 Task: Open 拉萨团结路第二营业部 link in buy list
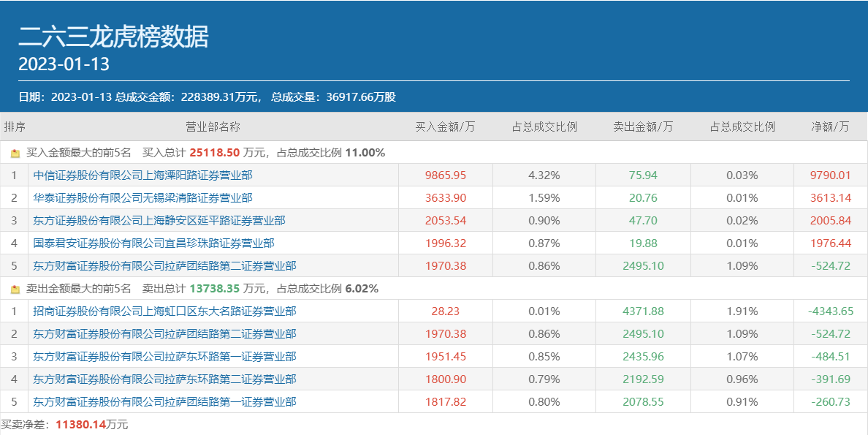coord(165,266)
